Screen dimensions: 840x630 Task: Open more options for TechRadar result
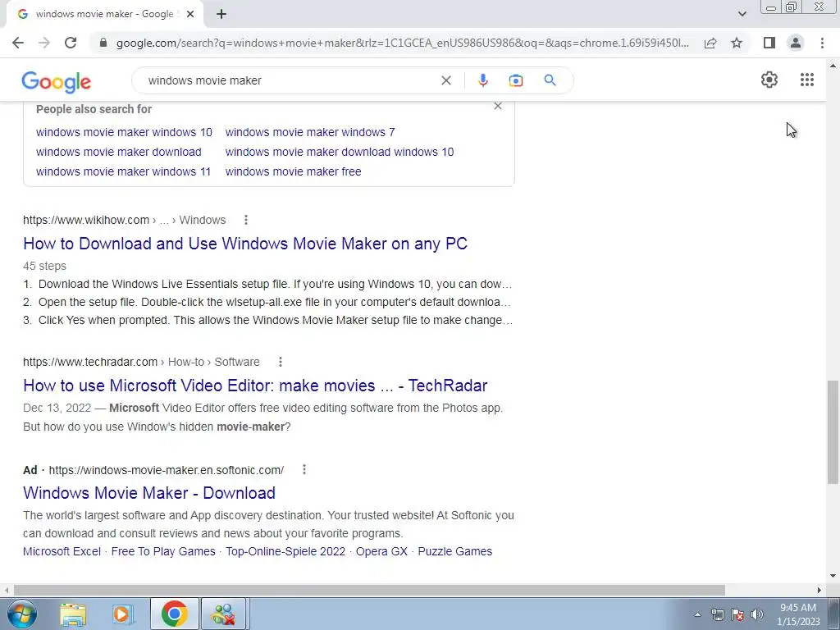[281, 362]
